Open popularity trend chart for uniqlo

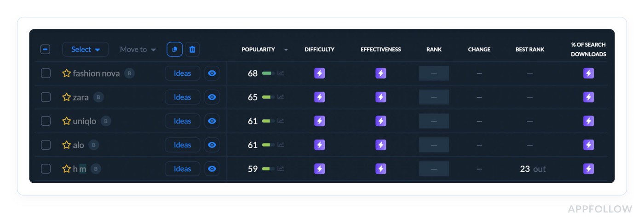281,121
